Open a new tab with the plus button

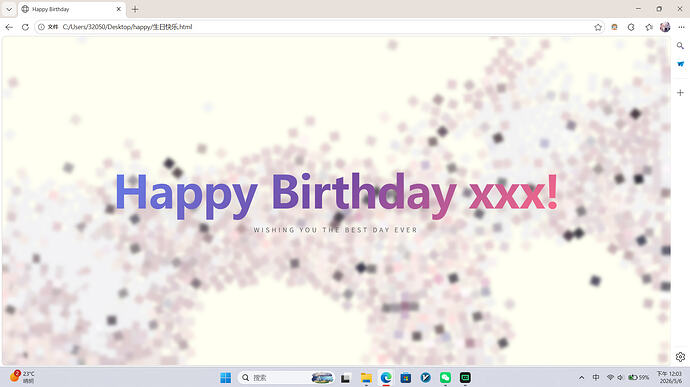click(x=135, y=9)
